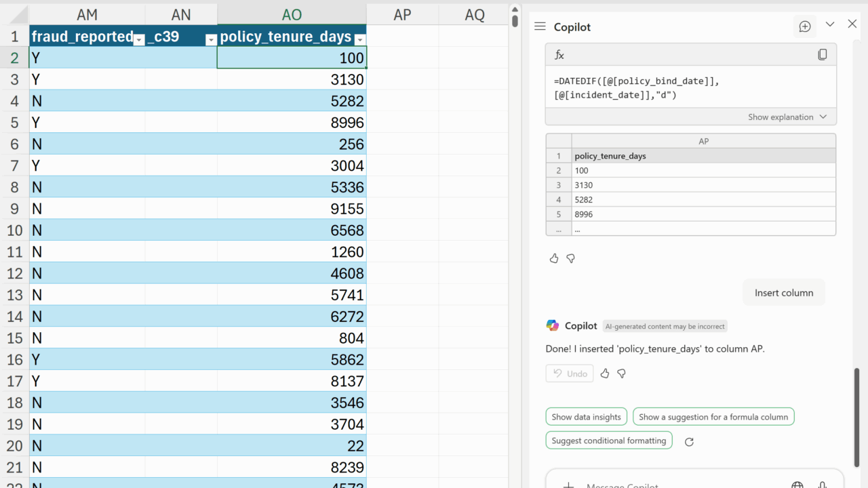The height and width of the screenshot is (488, 868).
Task: Open the policy_tenure_days filter dropdown
Action: click(x=360, y=39)
